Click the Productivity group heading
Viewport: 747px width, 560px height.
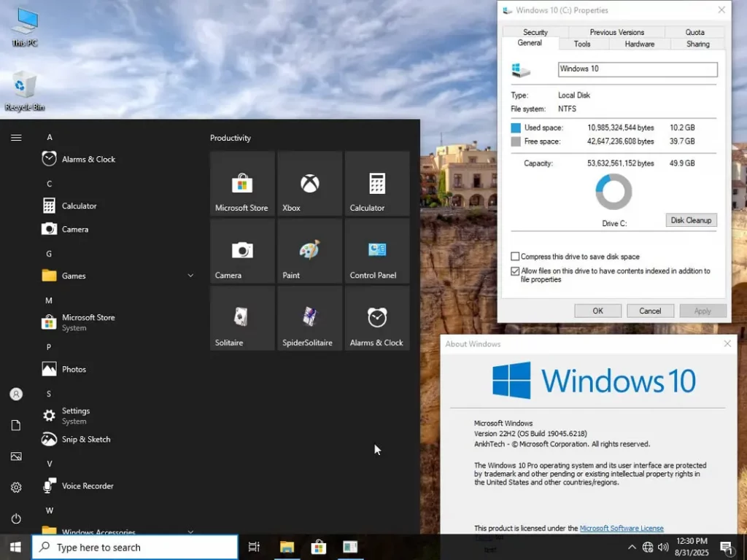(230, 138)
